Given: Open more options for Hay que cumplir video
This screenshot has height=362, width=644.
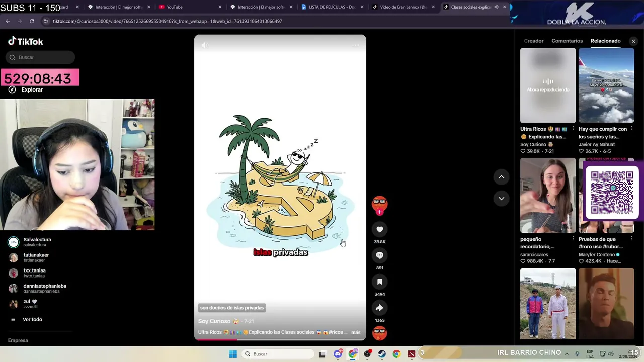Looking at the screenshot, I should pyautogui.click(x=631, y=129).
